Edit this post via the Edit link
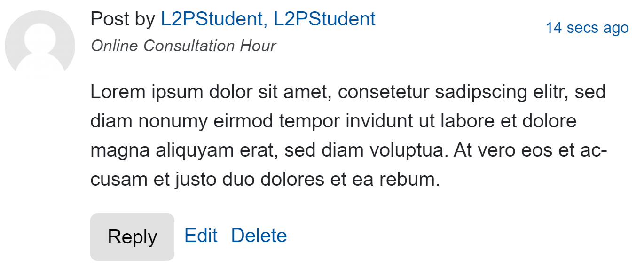Viewport: 644px width, 267px height. pyautogui.click(x=201, y=236)
